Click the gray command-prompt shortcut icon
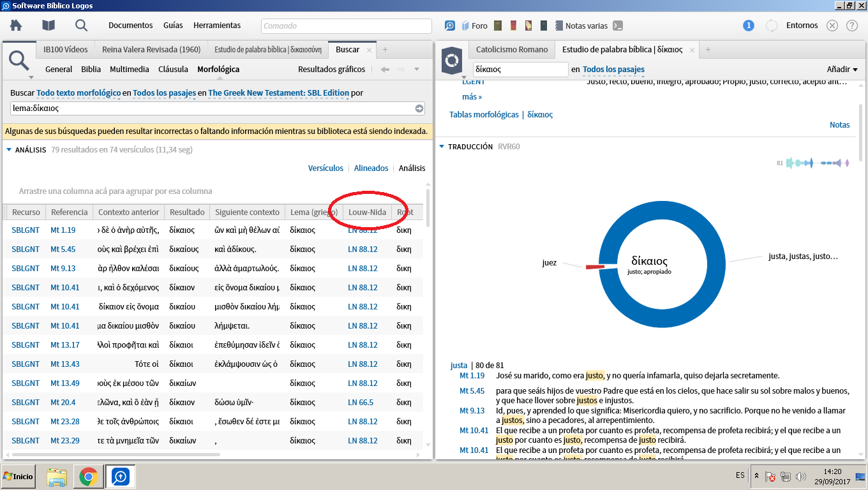The width and height of the screenshot is (868, 490). (617, 26)
